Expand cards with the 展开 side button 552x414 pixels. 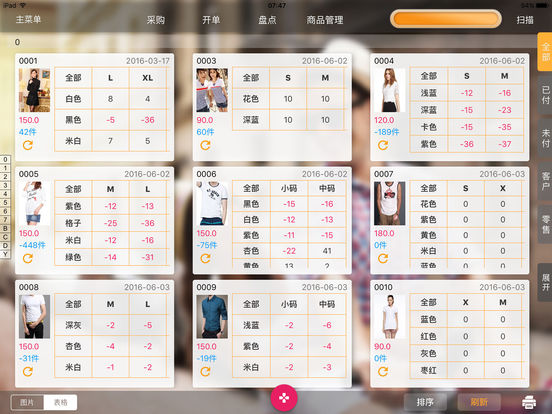(545, 282)
